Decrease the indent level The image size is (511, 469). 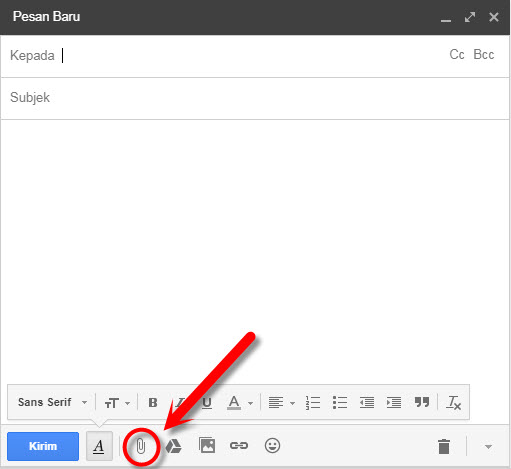(367, 403)
